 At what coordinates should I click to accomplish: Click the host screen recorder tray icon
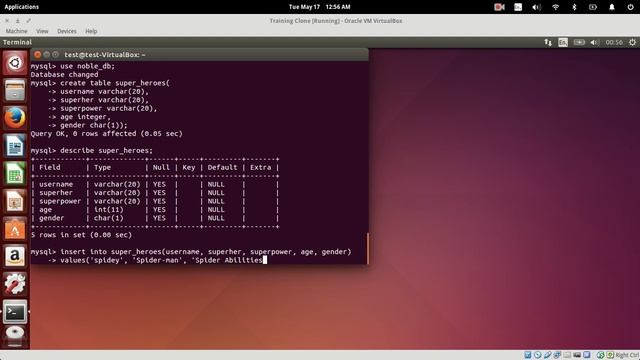[499, 7]
